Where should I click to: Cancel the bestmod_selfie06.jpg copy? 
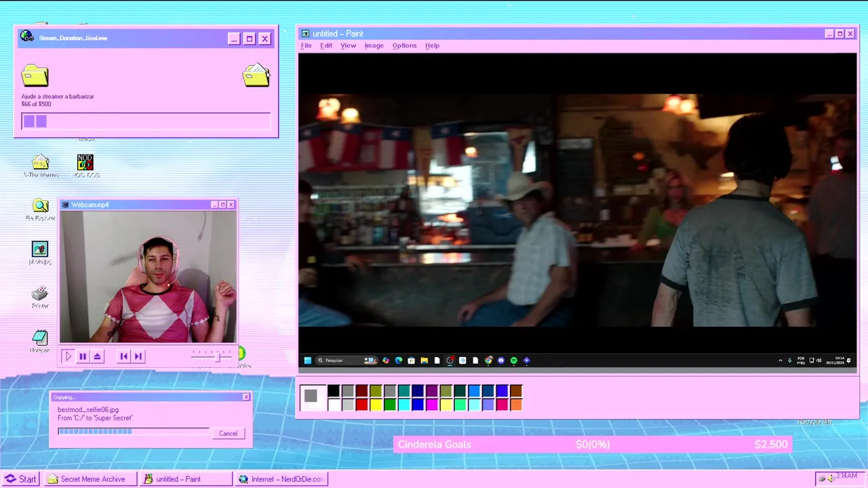click(x=228, y=434)
